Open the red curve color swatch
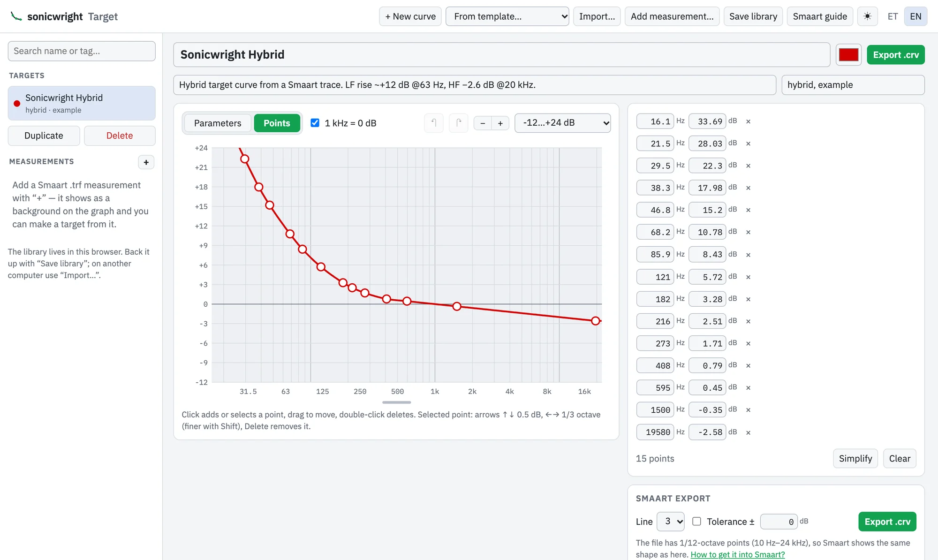Image resolution: width=938 pixels, height=560 pixels. click(x=848, y=55)
